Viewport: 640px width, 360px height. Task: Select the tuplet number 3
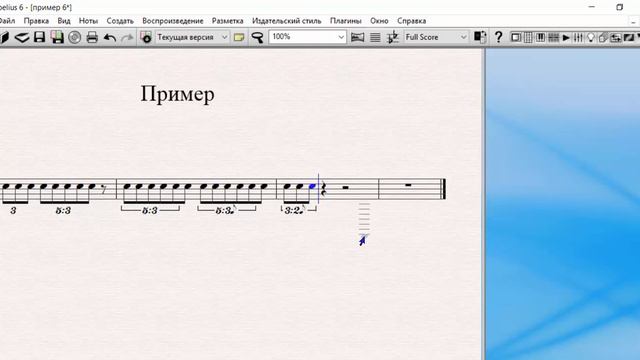tap(13, 211)
